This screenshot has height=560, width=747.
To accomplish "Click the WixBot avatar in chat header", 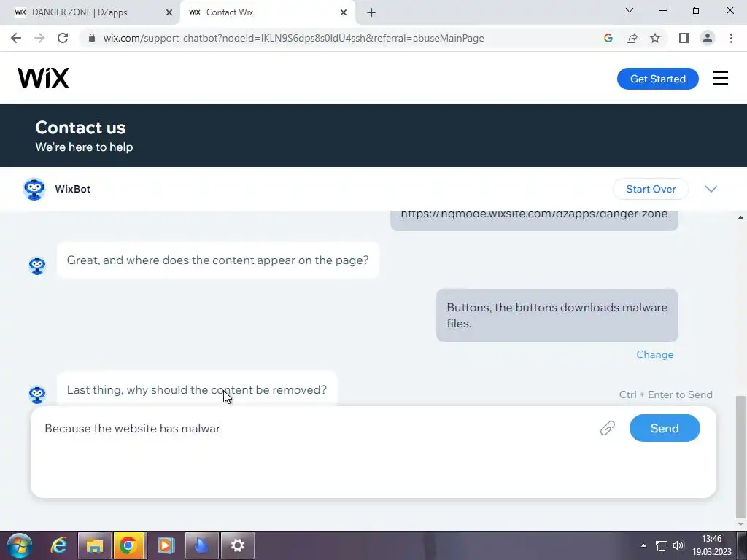I will [x=34, y=189].
